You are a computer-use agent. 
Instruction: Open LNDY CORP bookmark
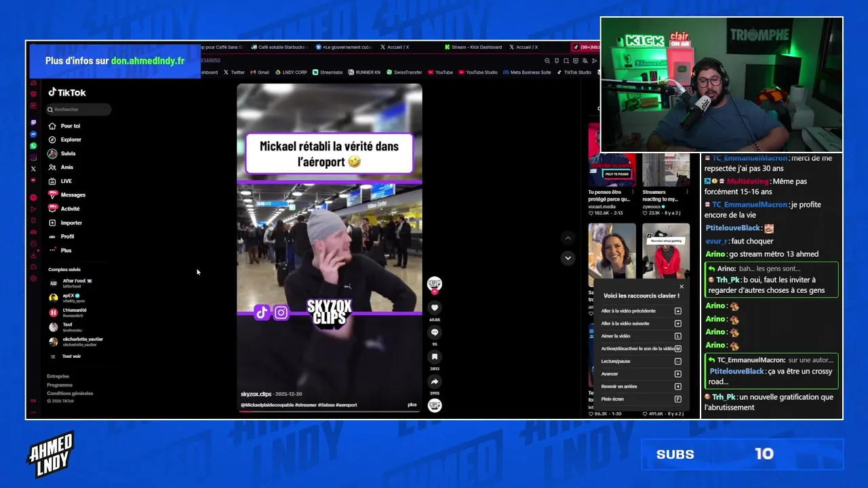click(x=291, y=73)
